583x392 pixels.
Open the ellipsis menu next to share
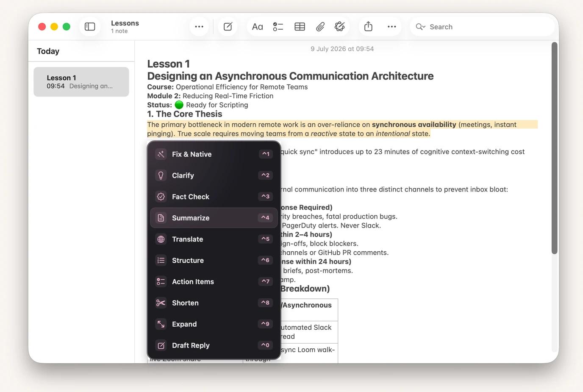[392, 27]
